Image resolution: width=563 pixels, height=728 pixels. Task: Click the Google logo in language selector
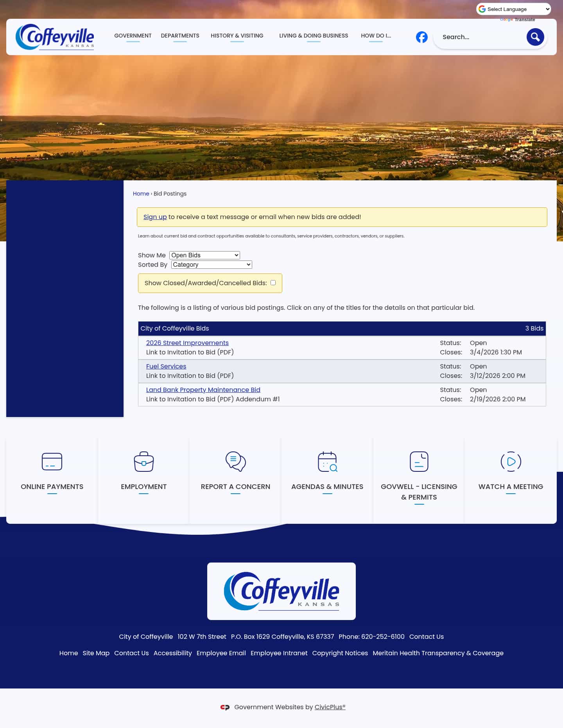coord(482,9)
